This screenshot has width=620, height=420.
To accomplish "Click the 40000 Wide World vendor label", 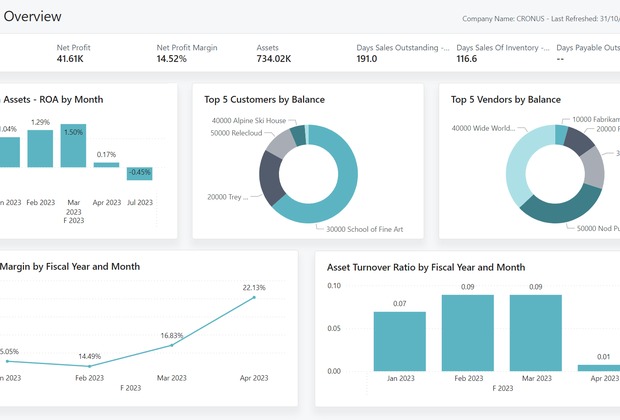I will [483, 128].
